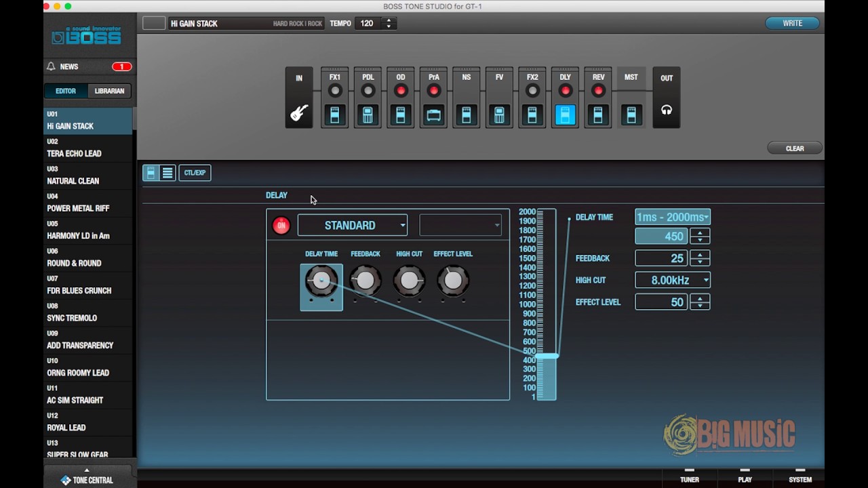This screenshot has height=488, width=868.
Task: Select the DLY delay pedal icon
Action: (565, 115)
